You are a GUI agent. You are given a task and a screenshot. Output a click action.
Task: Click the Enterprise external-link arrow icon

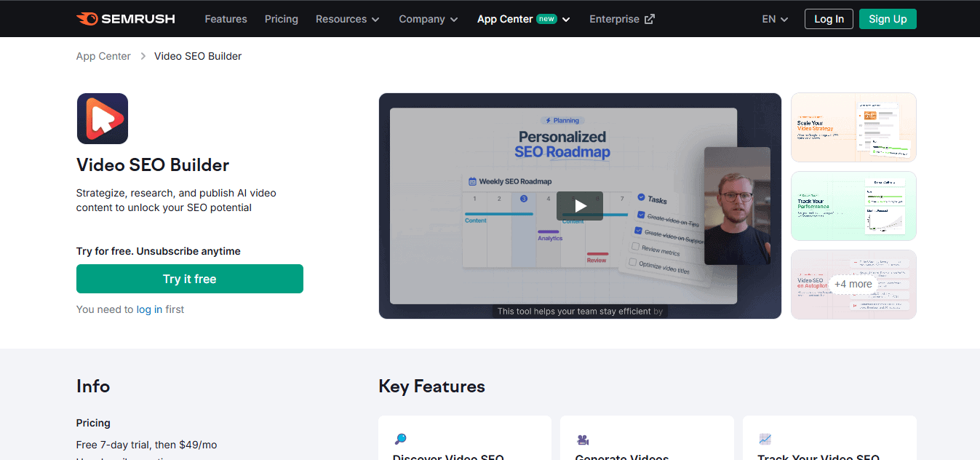[x=650, y=19]
